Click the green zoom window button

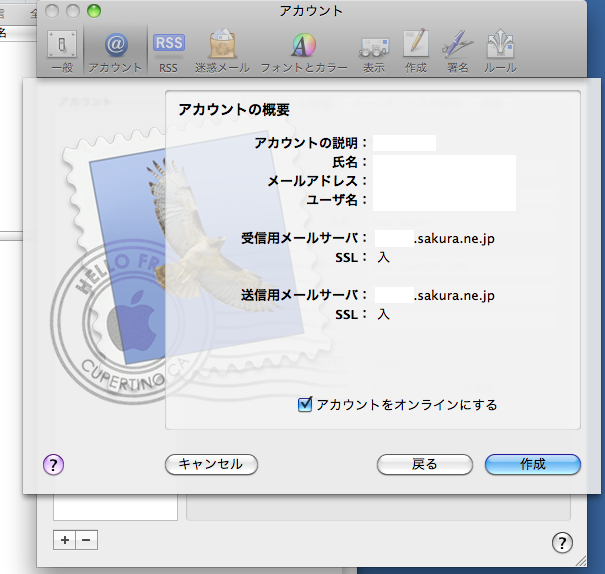pos(94,11)
